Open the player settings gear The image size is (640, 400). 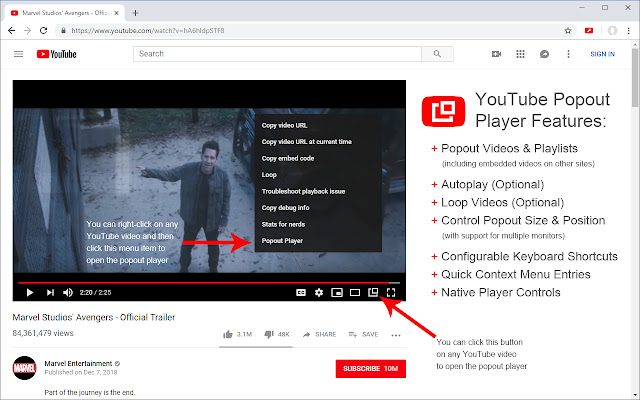tap(319, 293)
